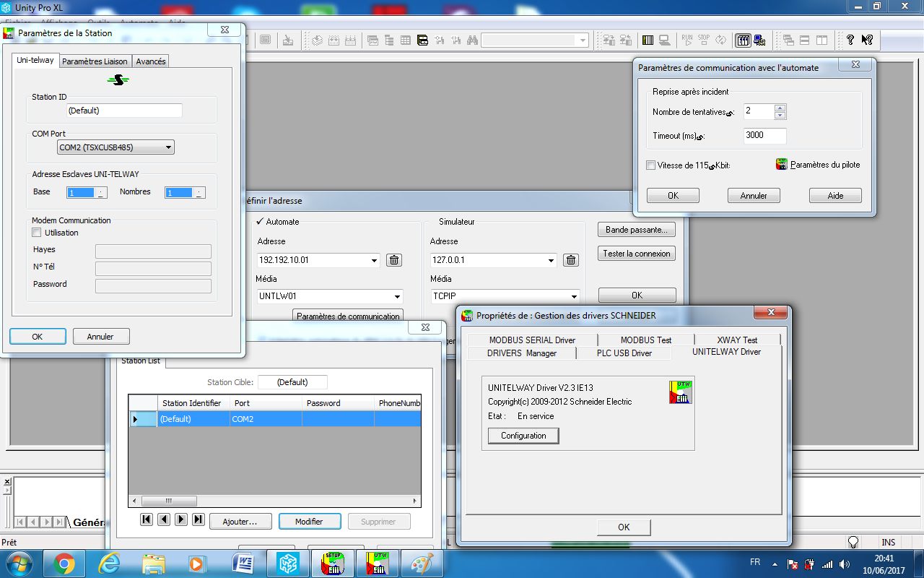
Task: Click the STOP automate toolbar icon
Action: click(703, 40)
